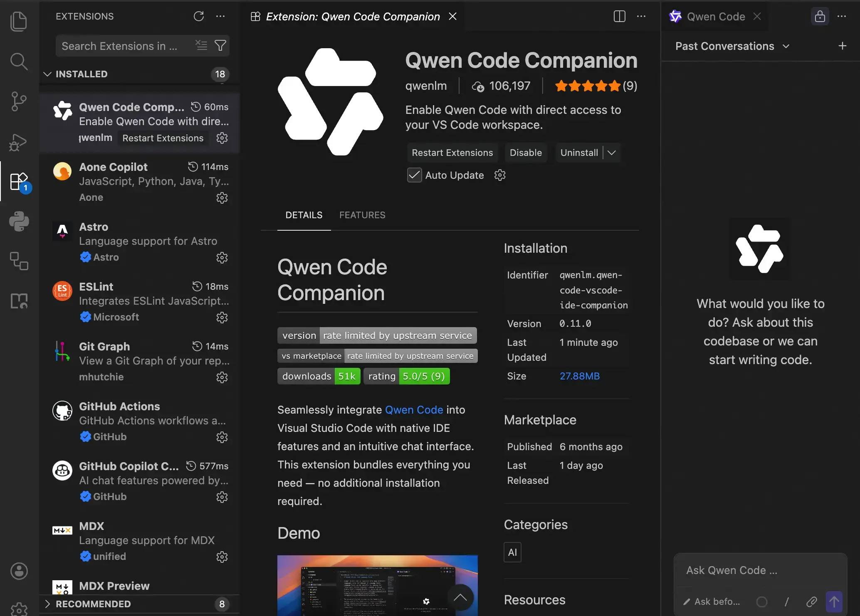Open the Search view in activity bar
Image resolution: width=860 pixels, height=616 pixels.
[x=19, y=61]
